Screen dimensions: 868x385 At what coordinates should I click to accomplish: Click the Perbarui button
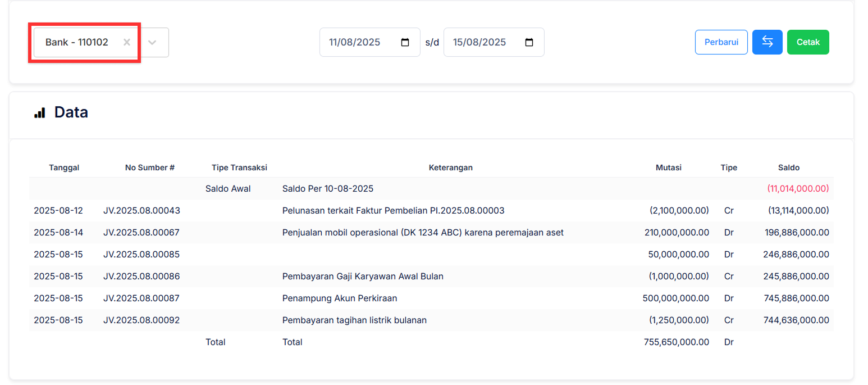pyautogui.click(x=721, y=42)
